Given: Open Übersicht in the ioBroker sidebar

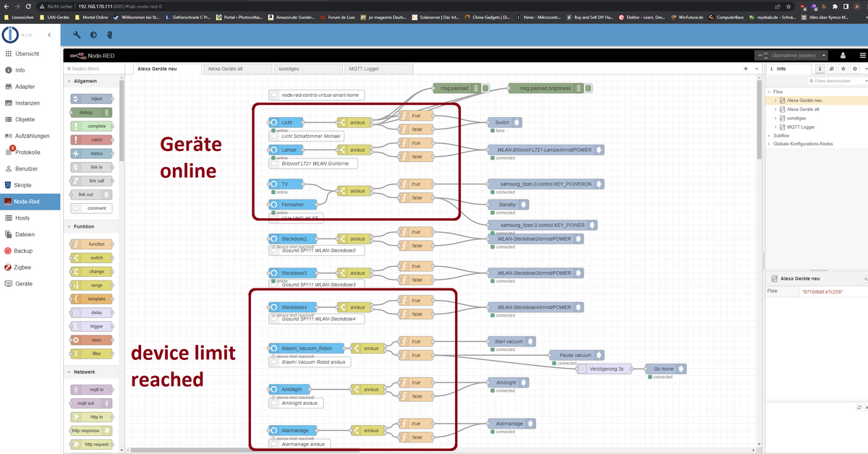Looking at the screenshot, I should point(30,53).
